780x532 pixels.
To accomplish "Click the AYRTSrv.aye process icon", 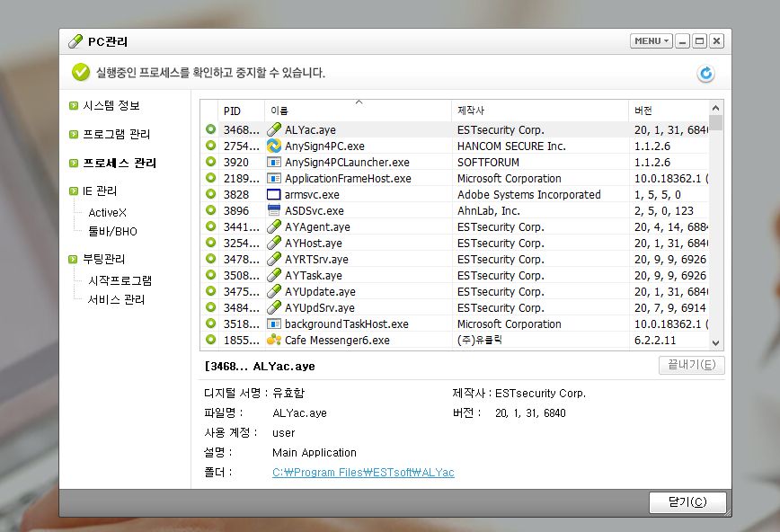I will tap(273, 260).
